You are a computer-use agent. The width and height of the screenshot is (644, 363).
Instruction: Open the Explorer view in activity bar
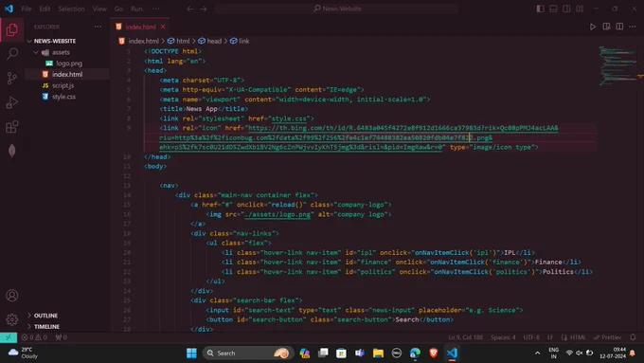12,29
